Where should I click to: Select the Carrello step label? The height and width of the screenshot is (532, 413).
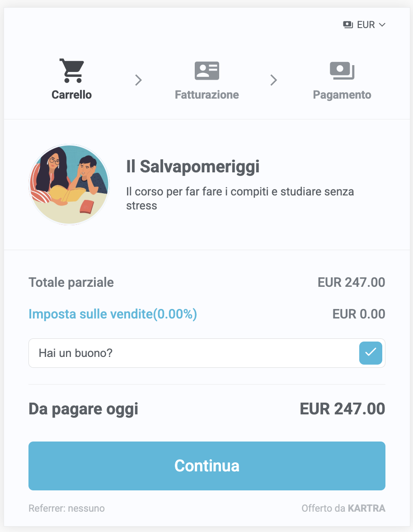click(71, 95)
